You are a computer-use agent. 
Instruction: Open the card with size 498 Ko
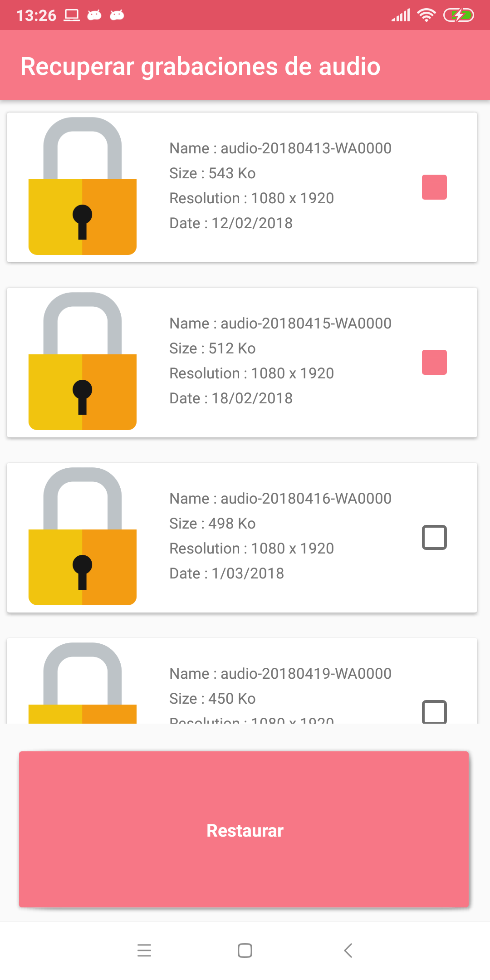pyautogui.click(x=242, y=538)
